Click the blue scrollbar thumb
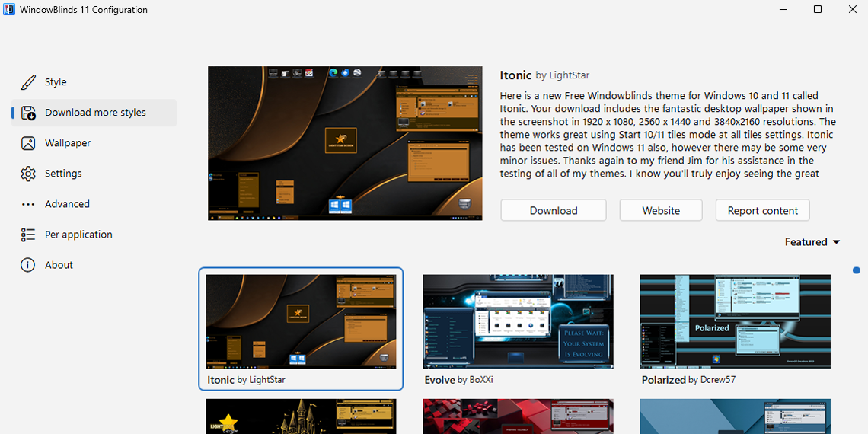The image size is (868, 434). click(857, 270)
